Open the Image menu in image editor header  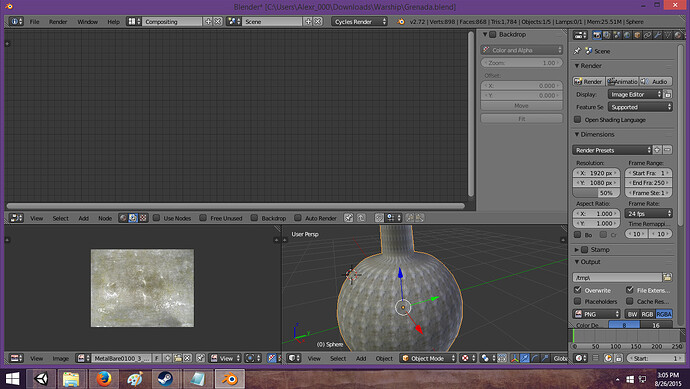(61, 359)
